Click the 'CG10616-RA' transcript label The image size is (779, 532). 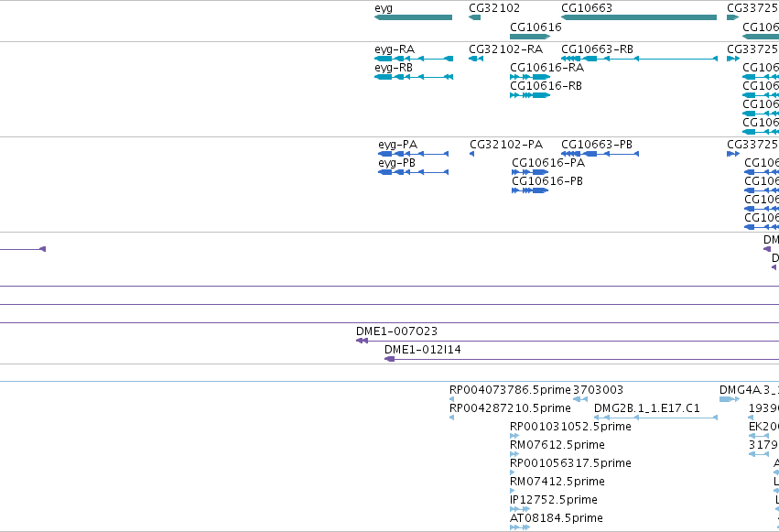click(547, 68)
